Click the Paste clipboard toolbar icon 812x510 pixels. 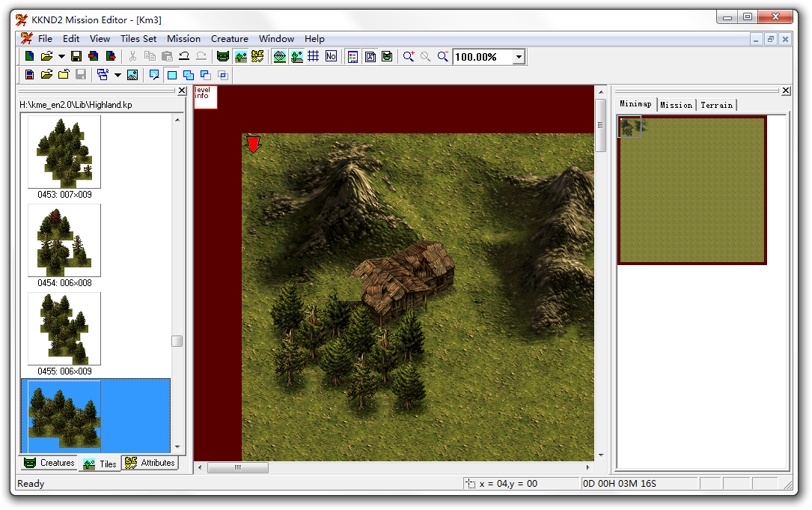pyautogui.click(x=167, y=56)
